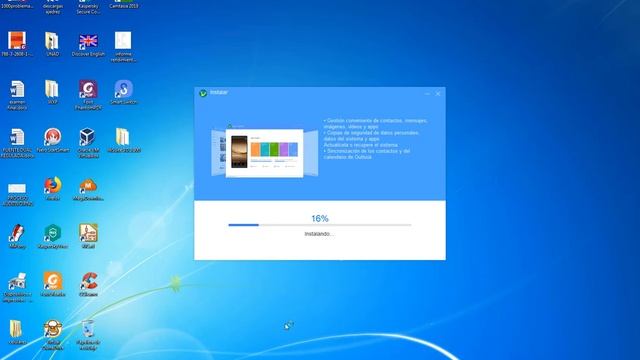This screenshot has height=360, width=640.
Task: Close the Instalar installer window
Action: (438, 94)
